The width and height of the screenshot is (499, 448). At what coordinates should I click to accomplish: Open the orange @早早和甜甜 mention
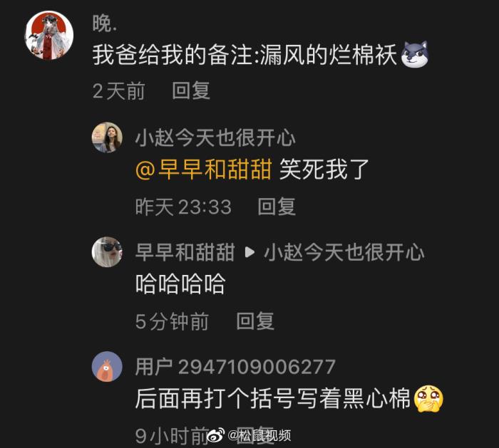pos(204,169)
